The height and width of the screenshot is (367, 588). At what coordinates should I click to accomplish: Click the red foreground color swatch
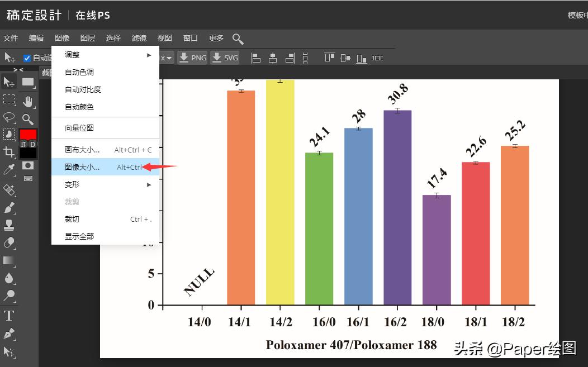(x=28, y=135)
